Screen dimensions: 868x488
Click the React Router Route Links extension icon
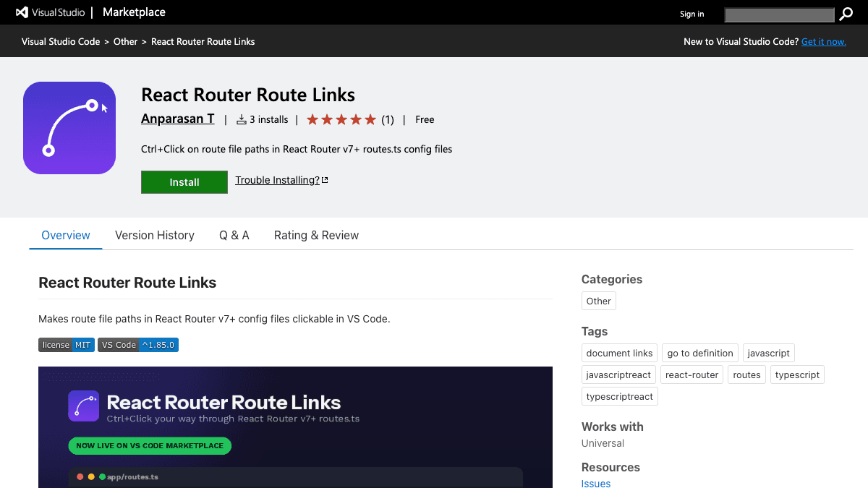[69, 128]
